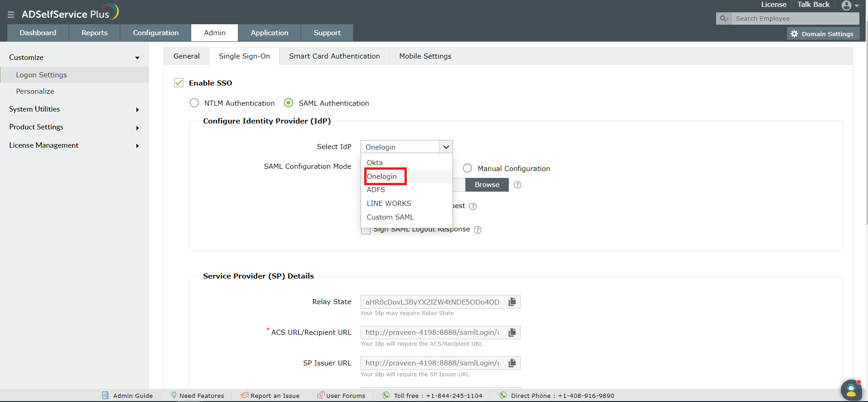Screen dimensions: 868x402
Task: Open the Configuration tab
Action: [x=156, y=33]
